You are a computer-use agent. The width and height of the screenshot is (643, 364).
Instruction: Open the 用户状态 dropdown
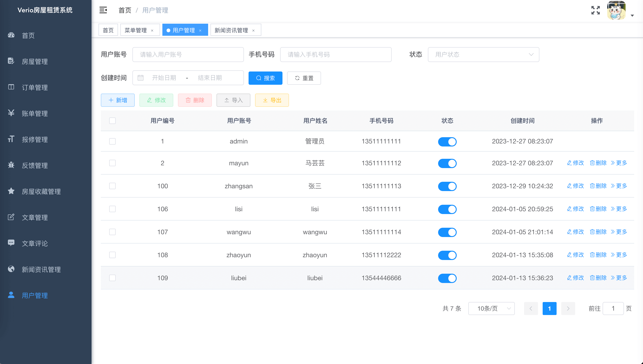tap(483, 55)
